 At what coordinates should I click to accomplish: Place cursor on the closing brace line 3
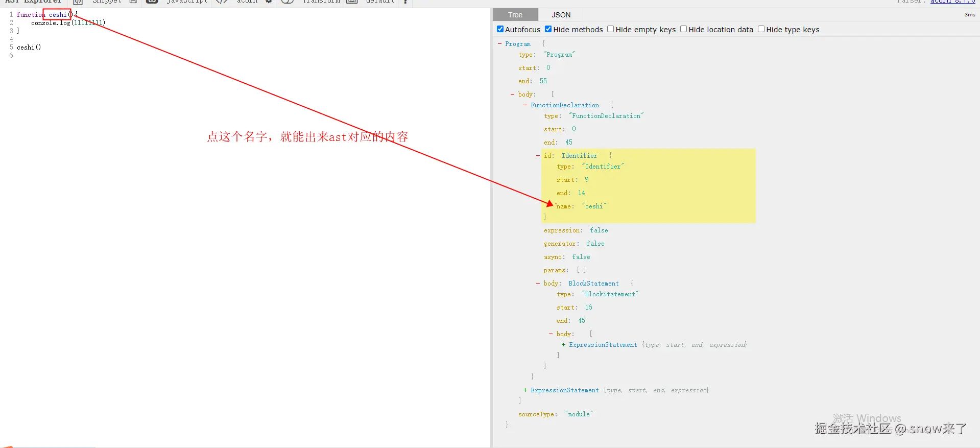(x=18, y=31)
